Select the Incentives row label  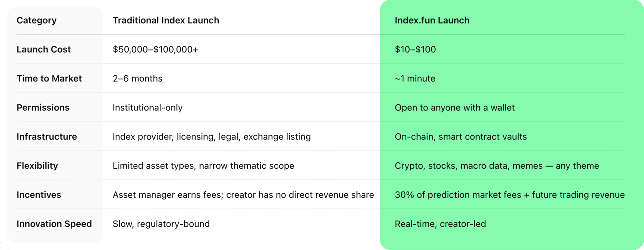coord(39,195)
